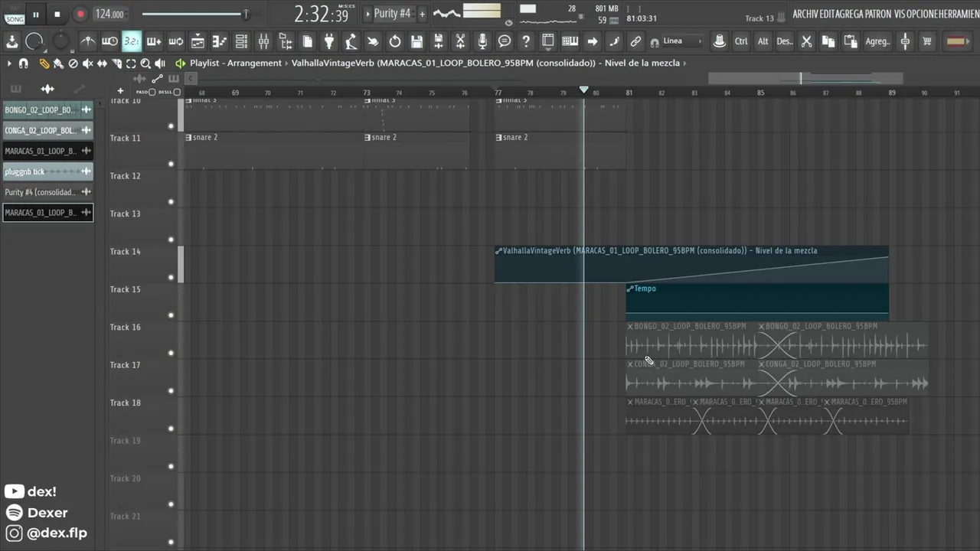Click the scissors cut icon
Image resolution: width=980 pixels, height=551 pixels.
coord(806,41)
